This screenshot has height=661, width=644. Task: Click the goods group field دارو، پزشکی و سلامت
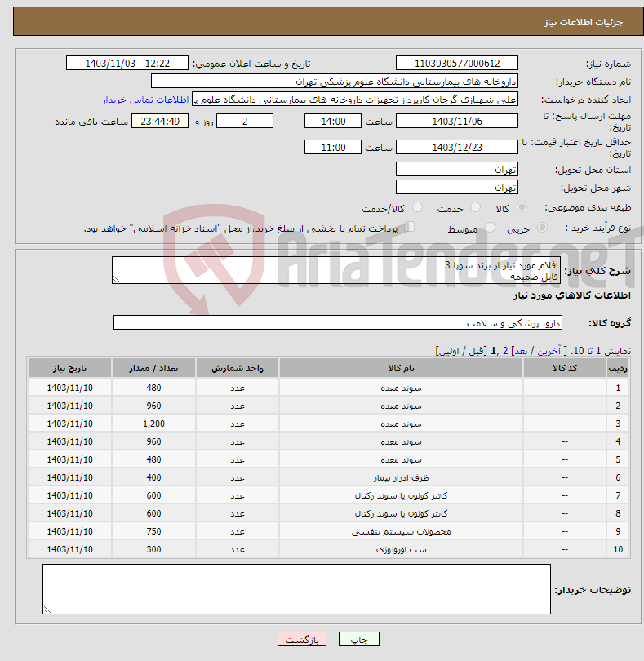pyautogui.click(x=337, y=322)
